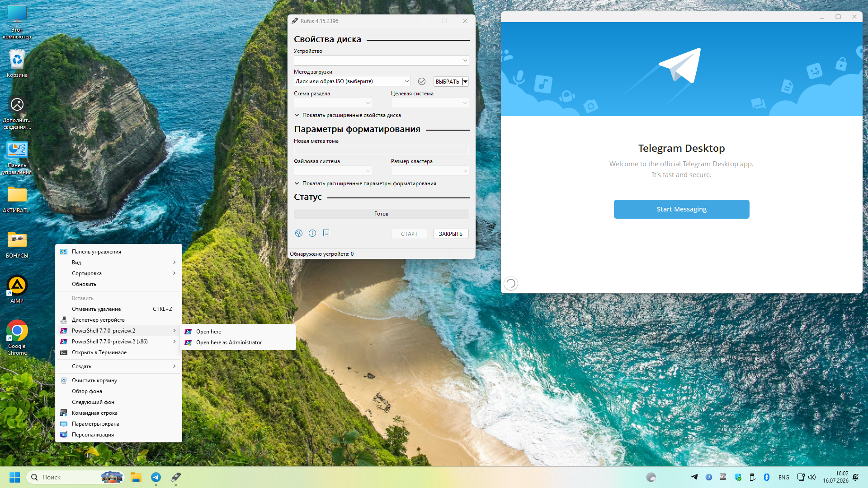The height and width of the screenshot is (488, 868).
Task: Expand Показать расширенные параметры форматирования
Action: pos(365,183)
